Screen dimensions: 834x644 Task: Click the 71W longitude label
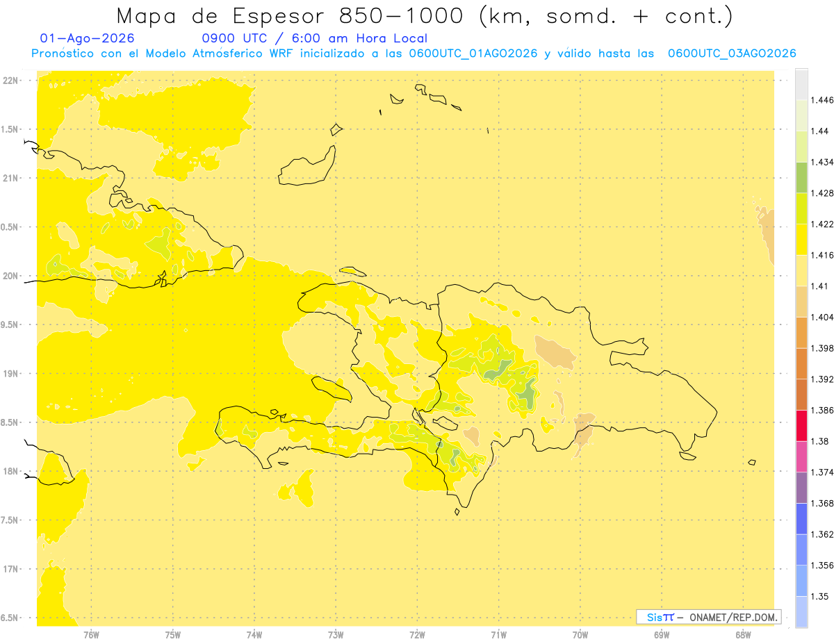[498, 634]
